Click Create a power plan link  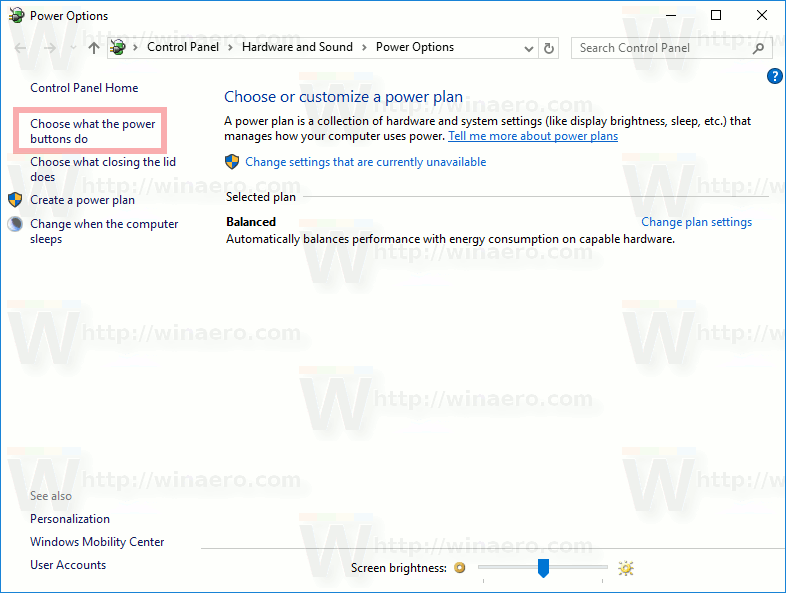pos(82,200)
